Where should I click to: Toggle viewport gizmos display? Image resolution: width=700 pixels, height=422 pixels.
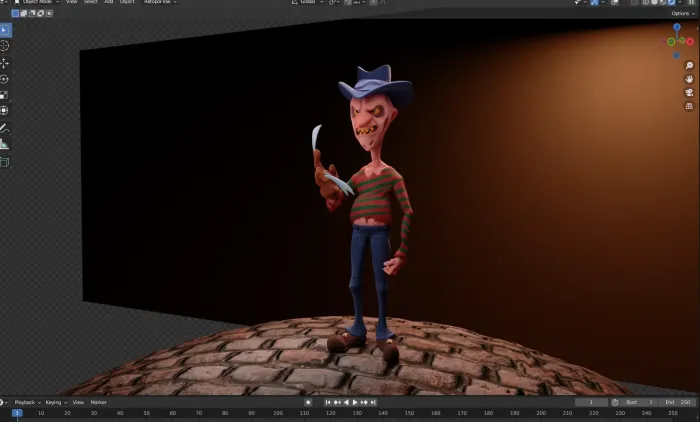[x=595, y=2]
